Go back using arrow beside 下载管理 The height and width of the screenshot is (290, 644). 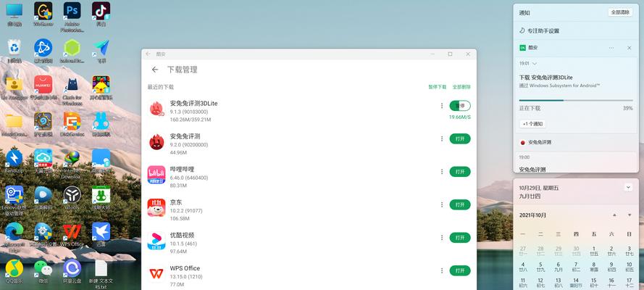[x=155, y=70]
